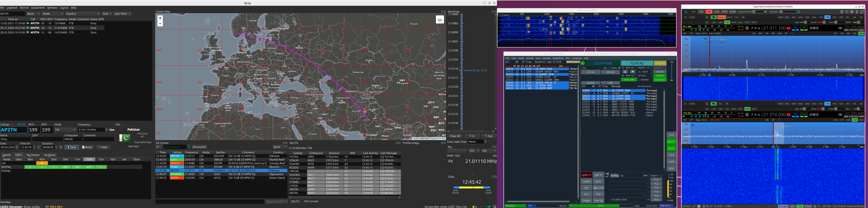The height and width of the screenshot is (208, 868).
Task: Mute volume via ExpertSDR3 speaker icon
Action: click(766, 12)
